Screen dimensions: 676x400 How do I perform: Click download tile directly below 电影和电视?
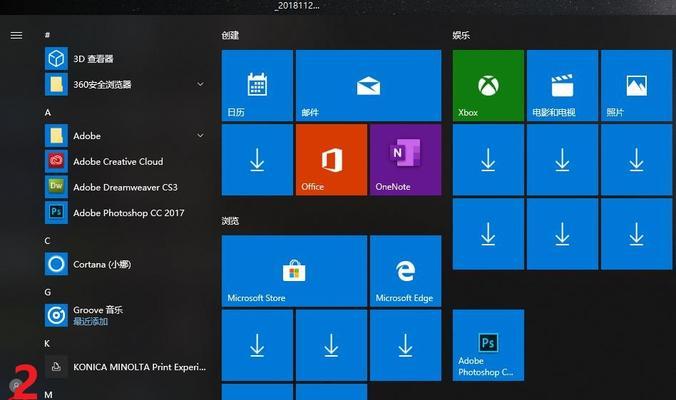pos(563,159)
